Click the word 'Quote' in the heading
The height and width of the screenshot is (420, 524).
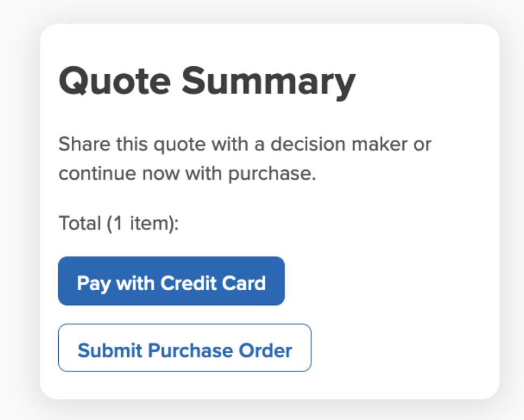click(x=115, y=81)
